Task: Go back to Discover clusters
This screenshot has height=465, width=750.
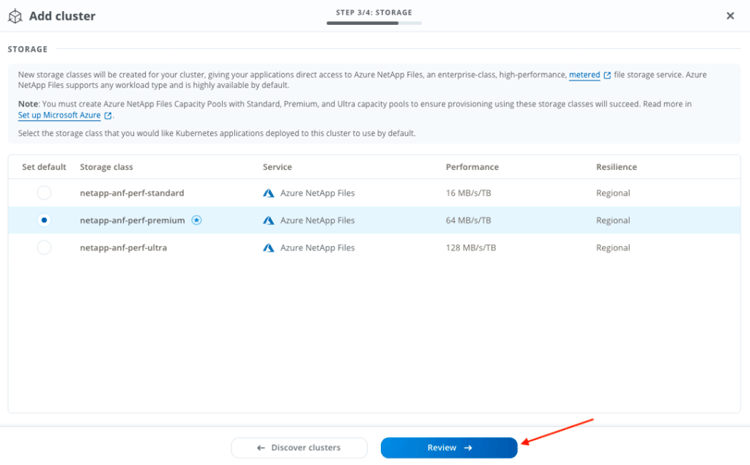Action: [299, 448]
